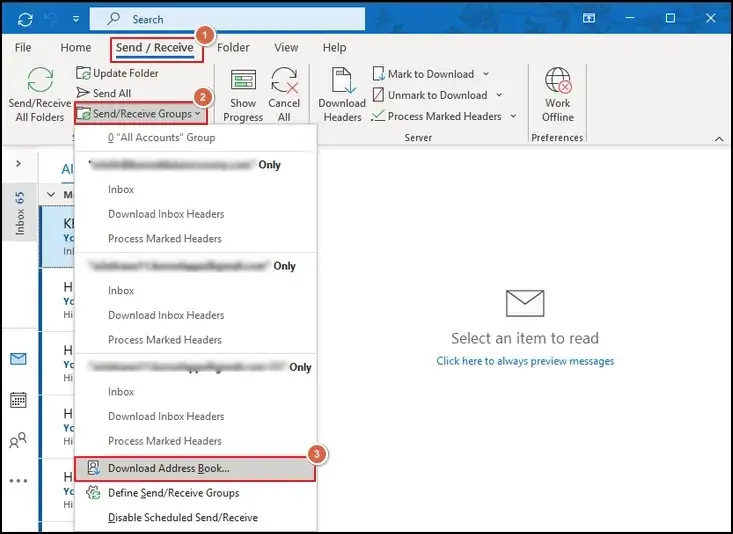Open People icon in sidebar

(18, 440)
